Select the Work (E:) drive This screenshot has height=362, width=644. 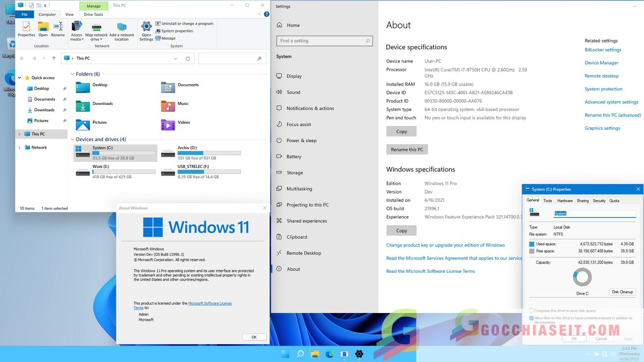(x=115, y=172)
